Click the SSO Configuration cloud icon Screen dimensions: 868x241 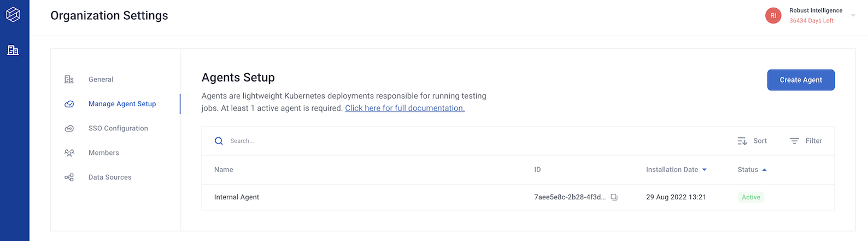point(69,129)
